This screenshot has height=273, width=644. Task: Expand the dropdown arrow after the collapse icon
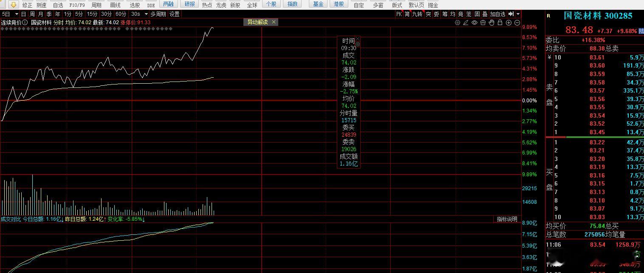(x=518, y=14)
